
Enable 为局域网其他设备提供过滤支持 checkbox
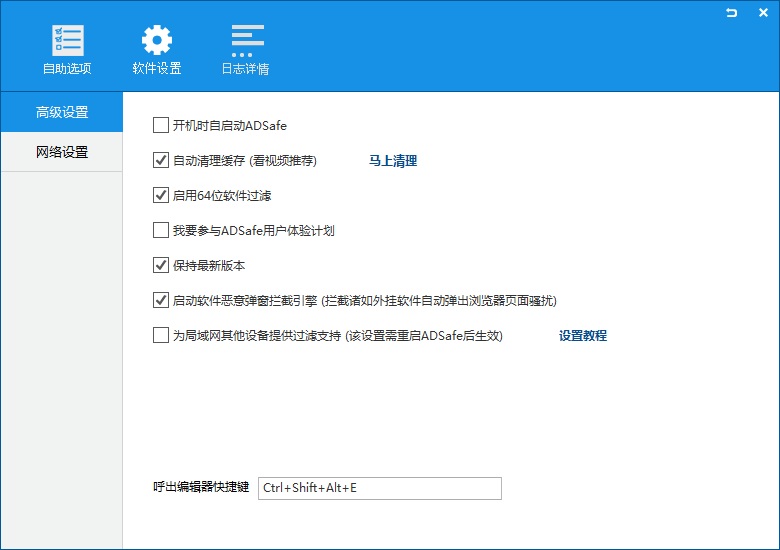pos(161,336)
